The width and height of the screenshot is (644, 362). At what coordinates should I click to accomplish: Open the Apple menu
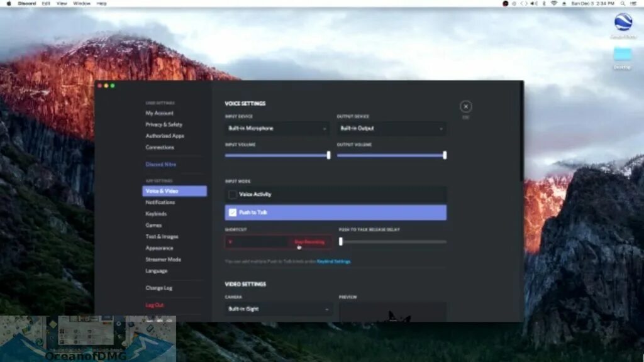coord(9,3)
